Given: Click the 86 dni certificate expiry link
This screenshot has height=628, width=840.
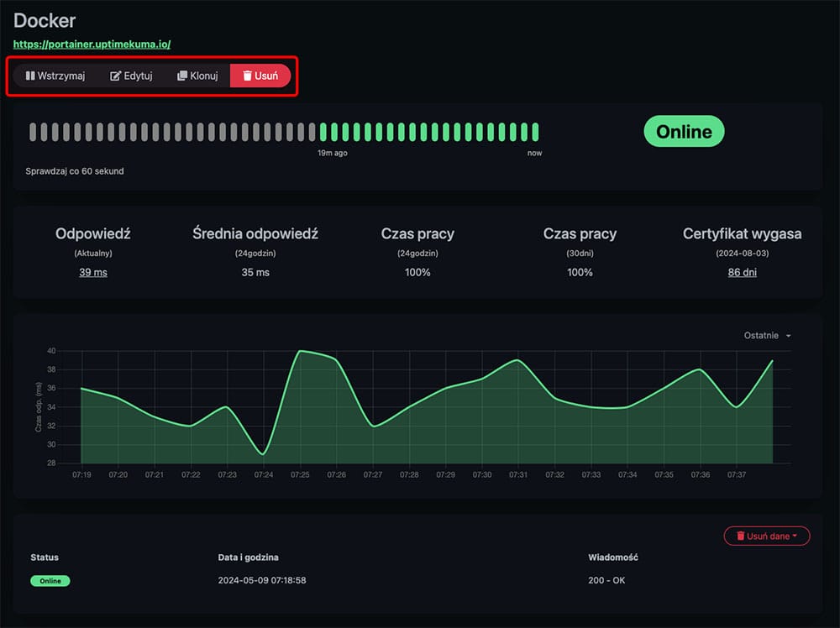Looking at the screenshot, I should pyautogui.click(x=742, y=272).
